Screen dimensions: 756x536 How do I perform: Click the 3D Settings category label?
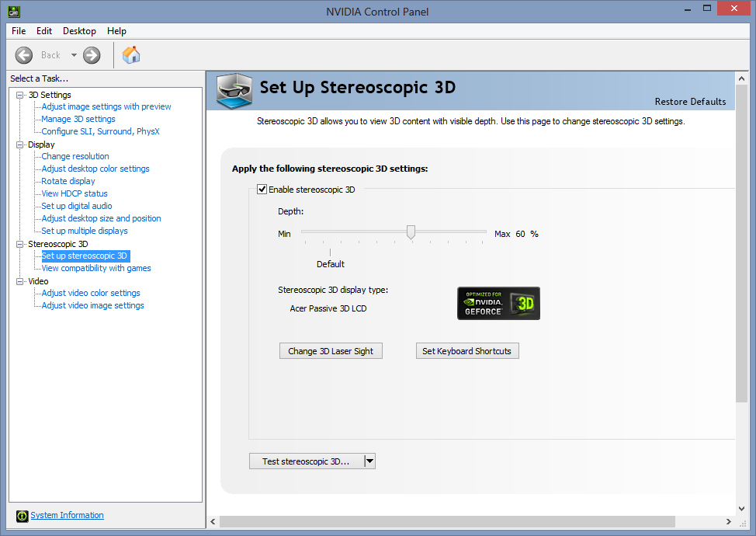click(50, 95)
